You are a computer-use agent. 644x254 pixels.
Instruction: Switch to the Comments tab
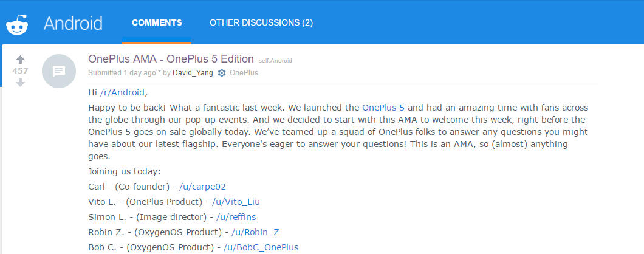pyautogui.click(x=157, y=22)
